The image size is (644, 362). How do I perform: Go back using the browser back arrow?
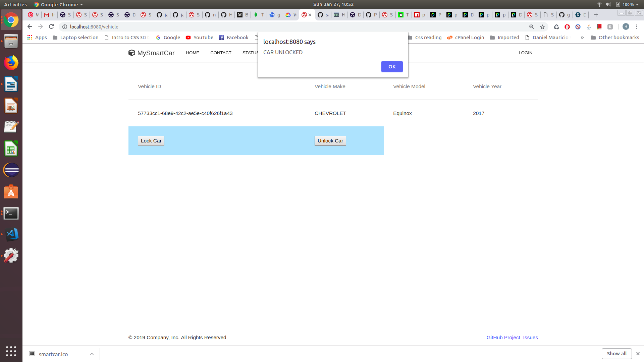tap(30, 26)
